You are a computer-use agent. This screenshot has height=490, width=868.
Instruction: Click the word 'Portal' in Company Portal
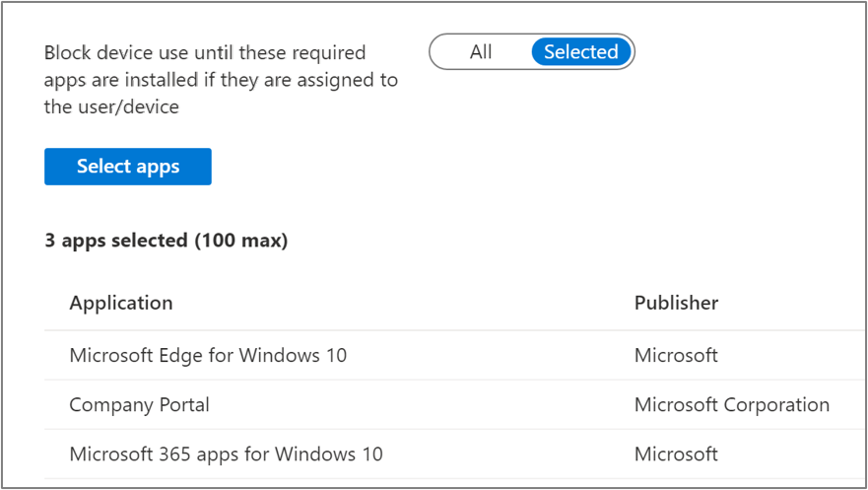coord(182,404)
